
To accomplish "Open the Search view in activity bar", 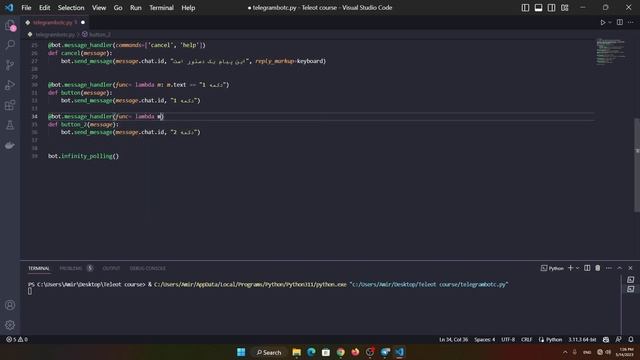I will [10, 44].
